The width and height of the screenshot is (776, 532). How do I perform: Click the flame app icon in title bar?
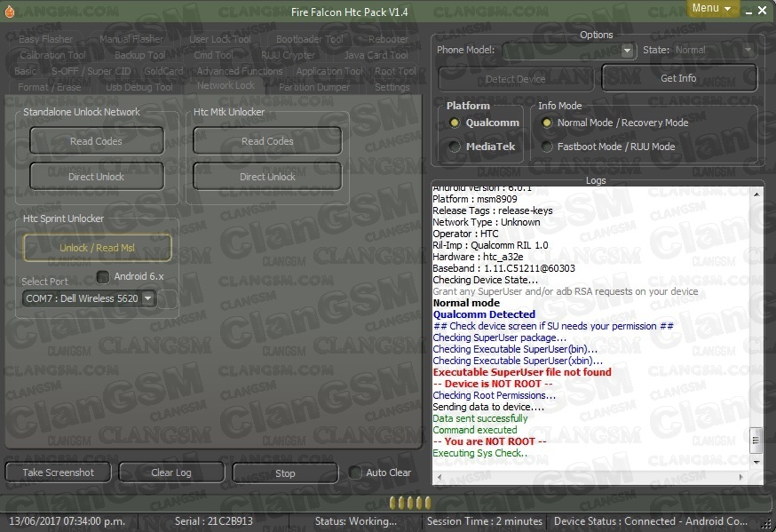point(9,11)
